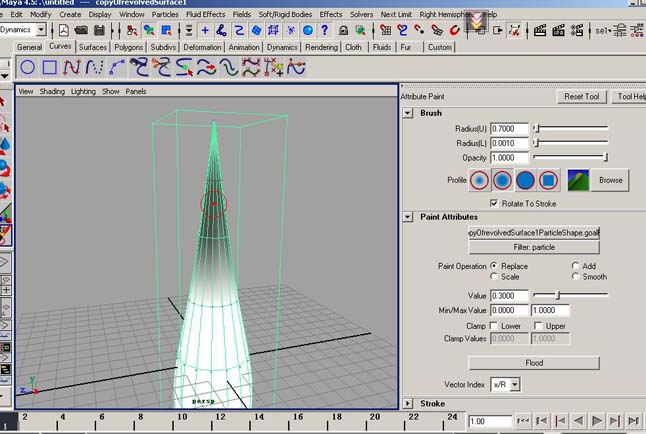This screenshot has width=646, height=434.
Task: Open the Next Limit menu
Action: click(396, 14)
